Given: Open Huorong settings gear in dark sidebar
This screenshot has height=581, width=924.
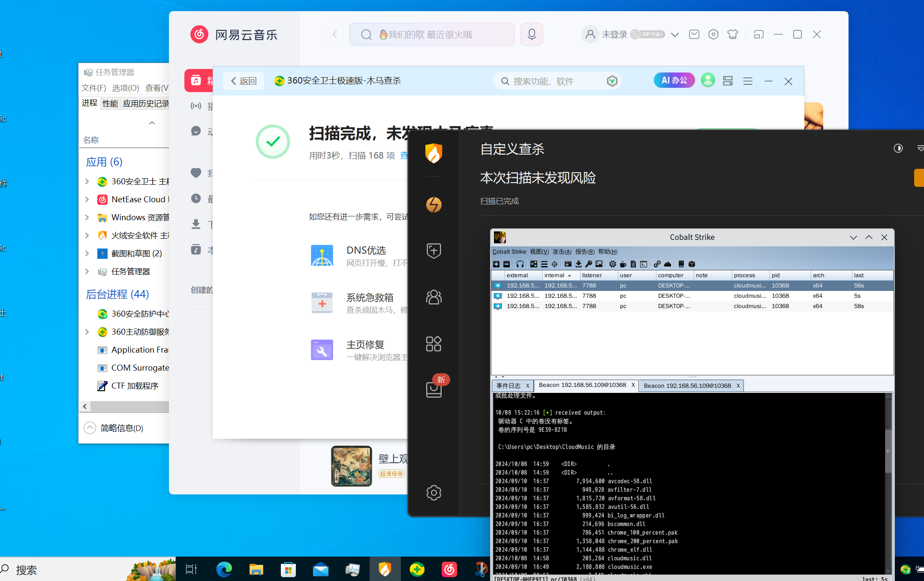Looking at the screenshot, I should (433, 493).
